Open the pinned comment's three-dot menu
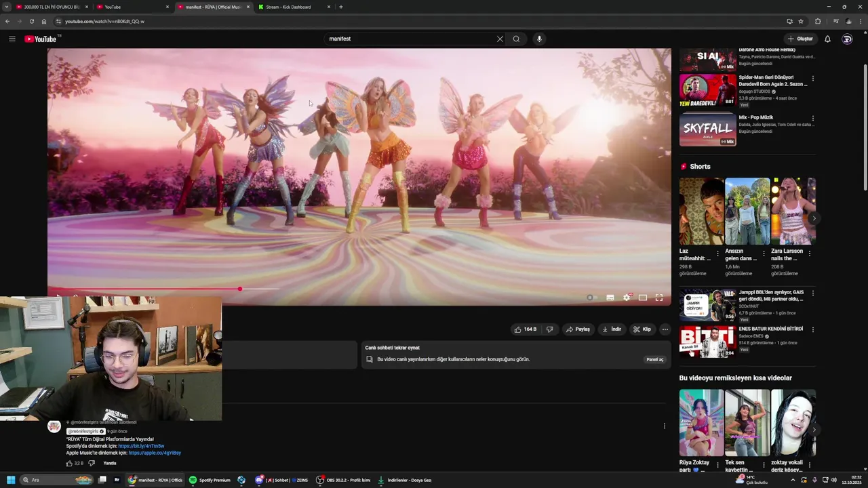This screenshot has height=488, width=868. [664, 426]
